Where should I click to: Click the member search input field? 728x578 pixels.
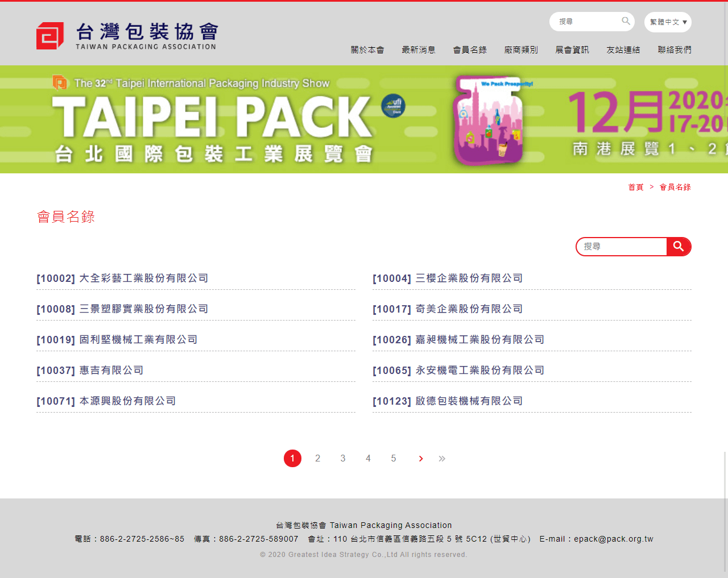coord(622,247)
